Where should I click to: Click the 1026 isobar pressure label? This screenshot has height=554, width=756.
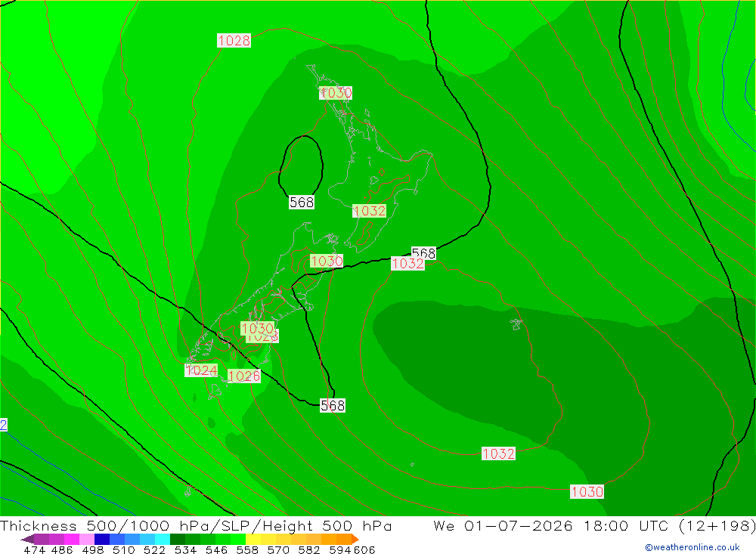tap(244, 376)
